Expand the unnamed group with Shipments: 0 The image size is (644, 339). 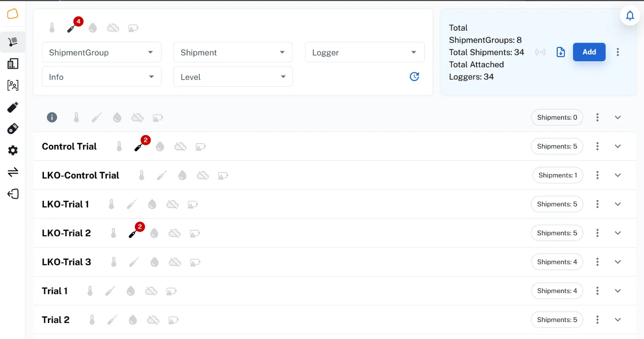(618, 117)
